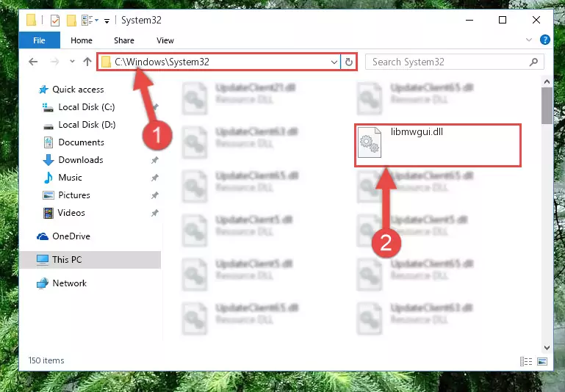Click the This PC monitor icon
This screenshot has width=565, height=392.
tap(42, 260)
